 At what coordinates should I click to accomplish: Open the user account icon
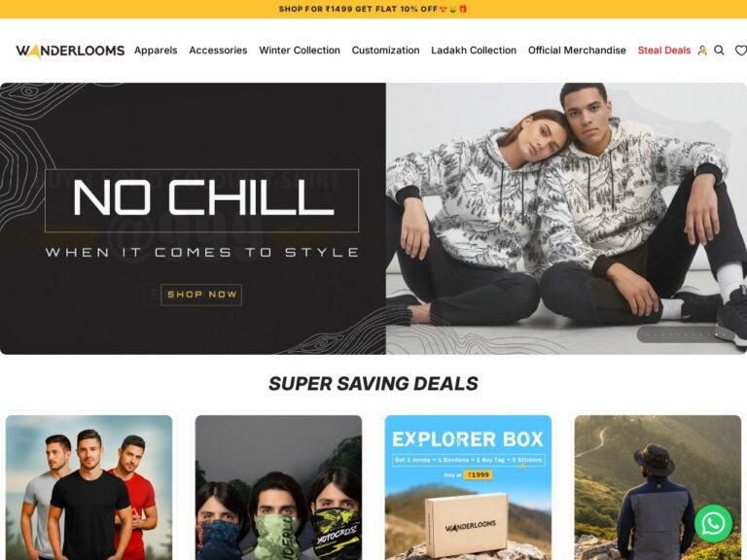point(701,51)
